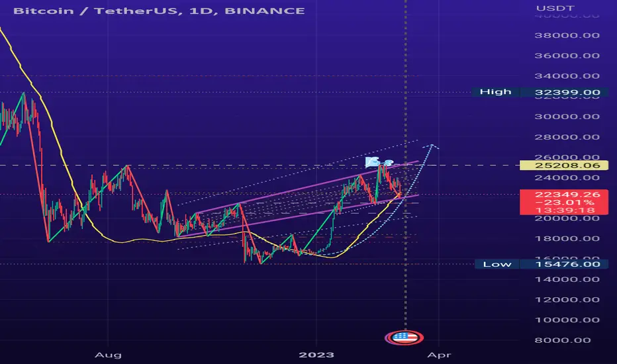The width and height of the screenshot is (617, 364).
Task: Click the High 32399.00 price label
Action: tap(540, 93)
